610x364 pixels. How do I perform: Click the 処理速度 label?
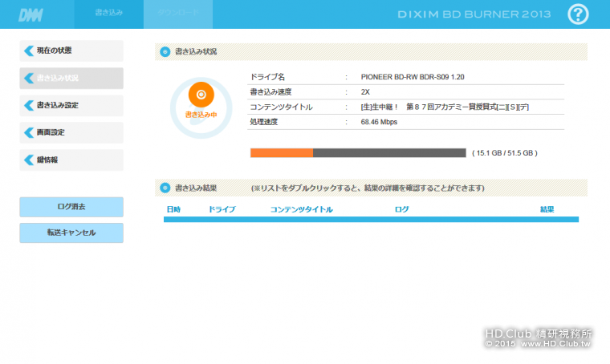pos(264,122)
